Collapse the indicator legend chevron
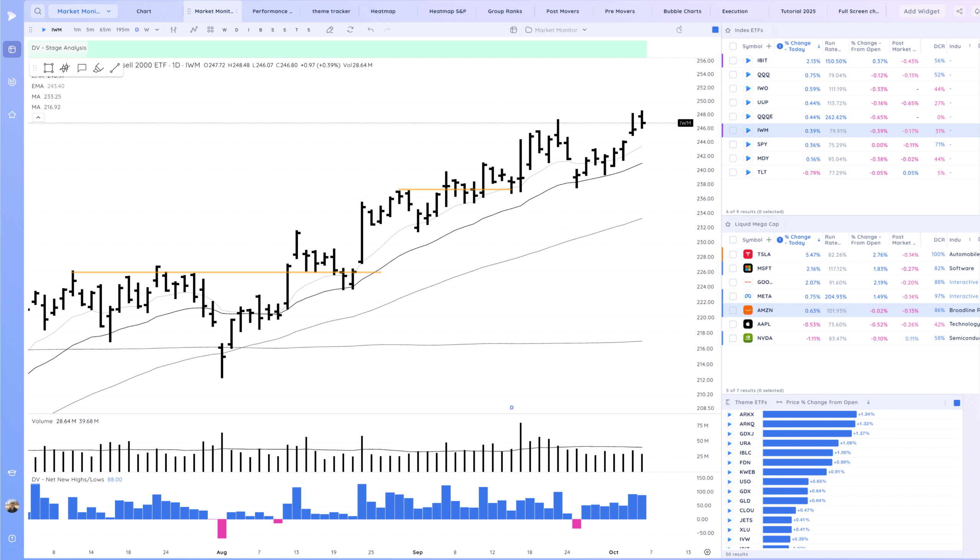Viewport: 980px width, 560px height. click(x=38, y=117)
